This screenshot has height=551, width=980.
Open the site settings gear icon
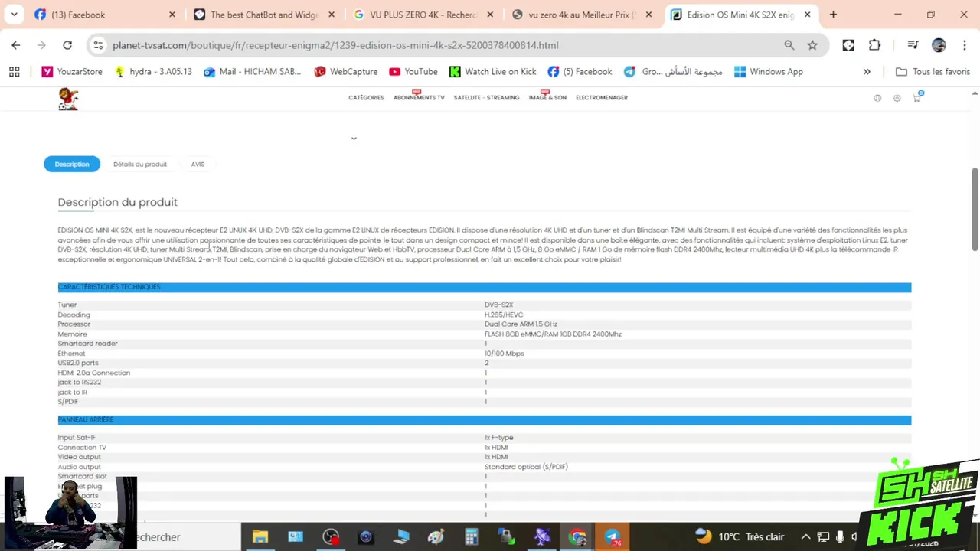click(897, 98)
